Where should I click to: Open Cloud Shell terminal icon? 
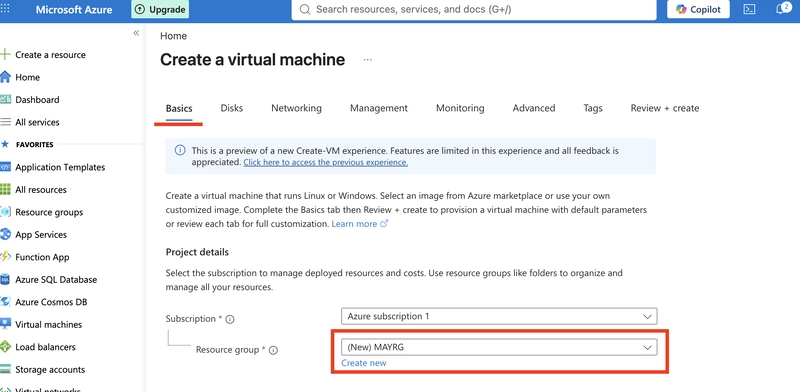point(749,9)
